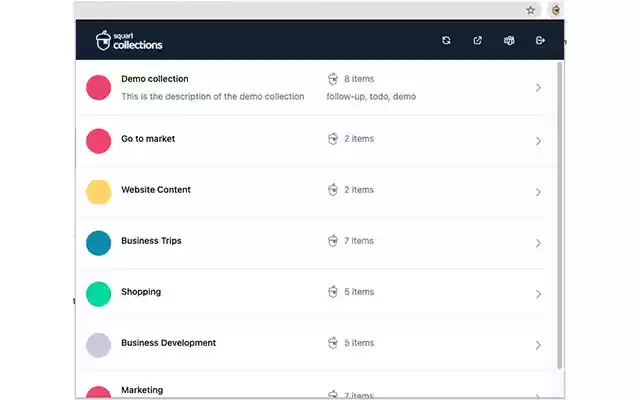Screen dimensions: 640x400
Task: Open the Marketing collection
Action: coord(142,390)
